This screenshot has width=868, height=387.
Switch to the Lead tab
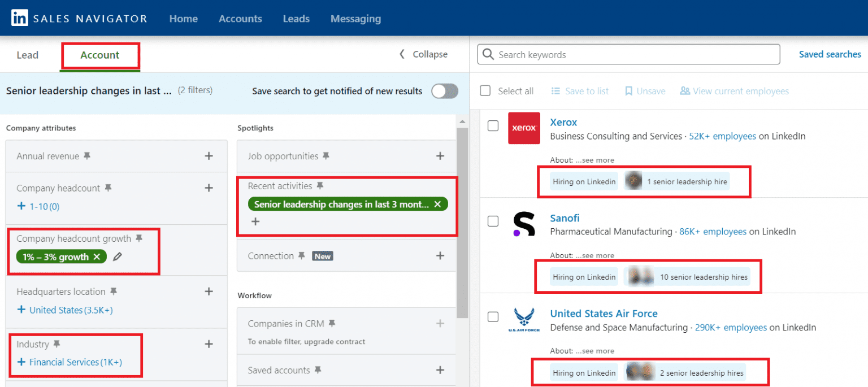tap(27, 55)
